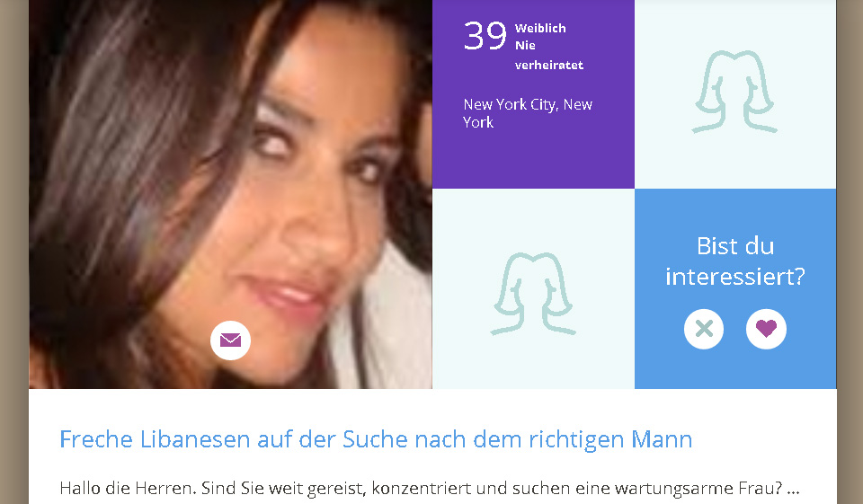Screen dimensions: 863x504
Task: Open the large profile photo
Action: pyautogui.click(x=231, y=194)
